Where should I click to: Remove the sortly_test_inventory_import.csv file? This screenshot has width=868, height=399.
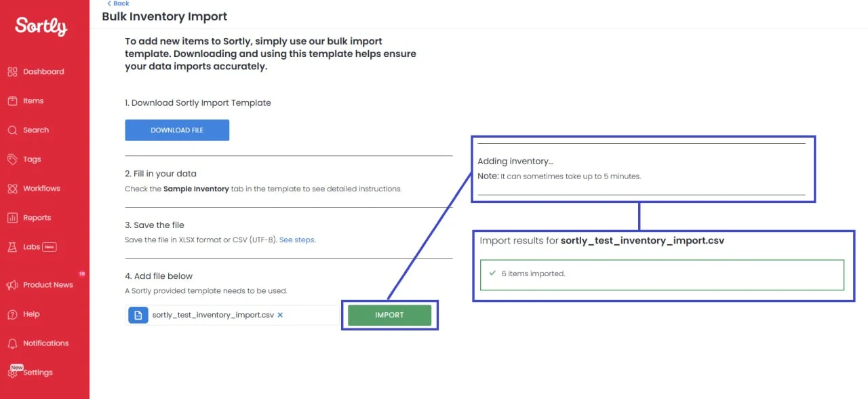(280, 315)
